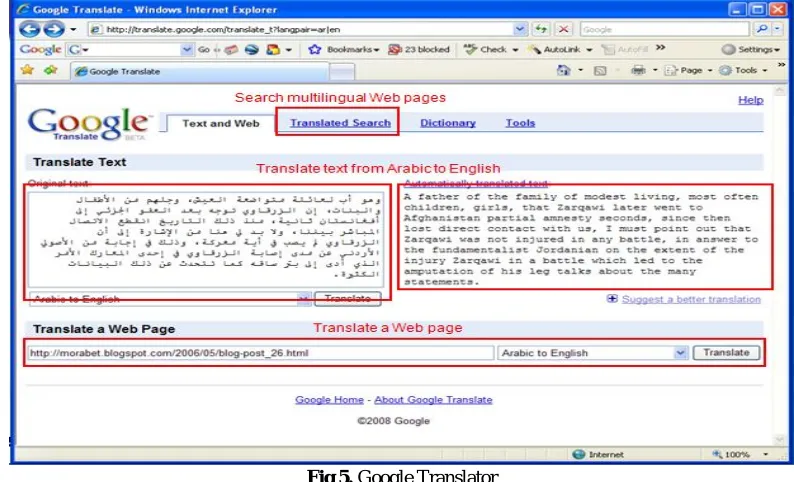This screenshot has width=794, height=482.
Task: Click the Google Toolbar search field
Action: (130, 50)
